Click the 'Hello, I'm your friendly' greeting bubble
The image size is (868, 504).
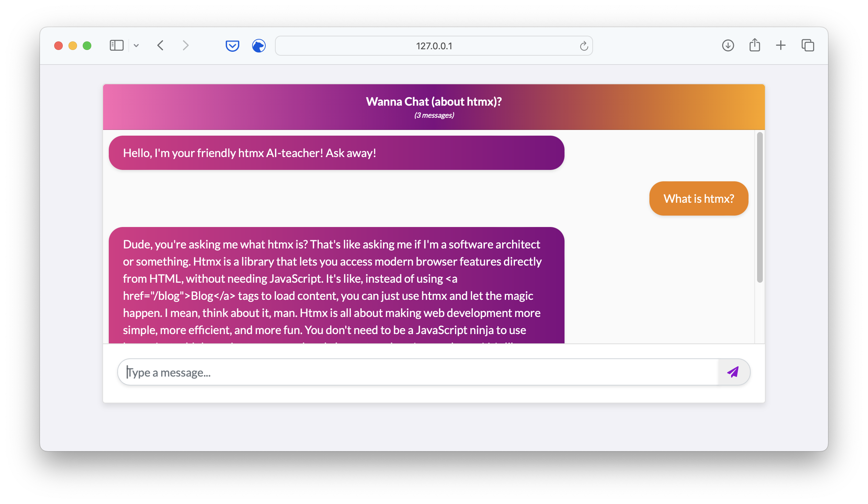tap(336, 153)
